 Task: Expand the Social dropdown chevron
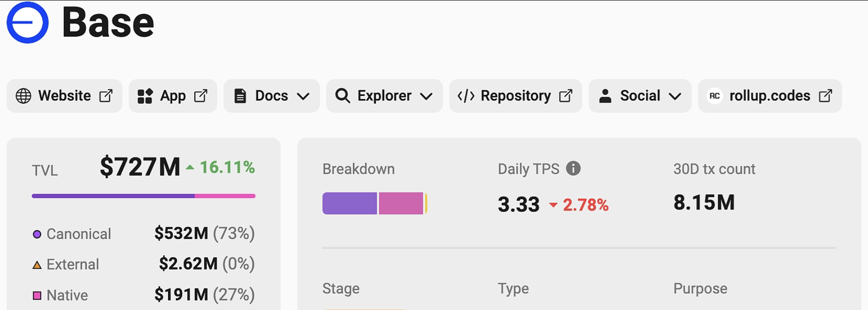pos(675,96)
